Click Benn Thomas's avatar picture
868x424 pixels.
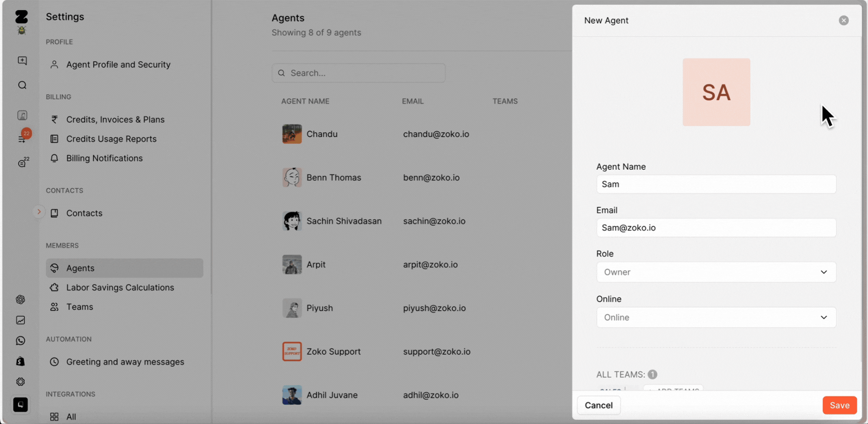(x=292, y=177)
